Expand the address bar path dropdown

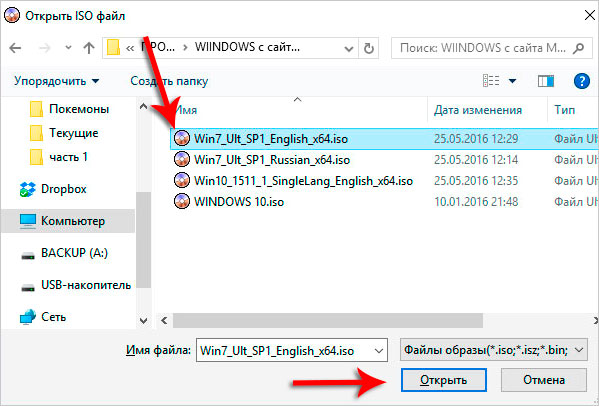(348, 49)
